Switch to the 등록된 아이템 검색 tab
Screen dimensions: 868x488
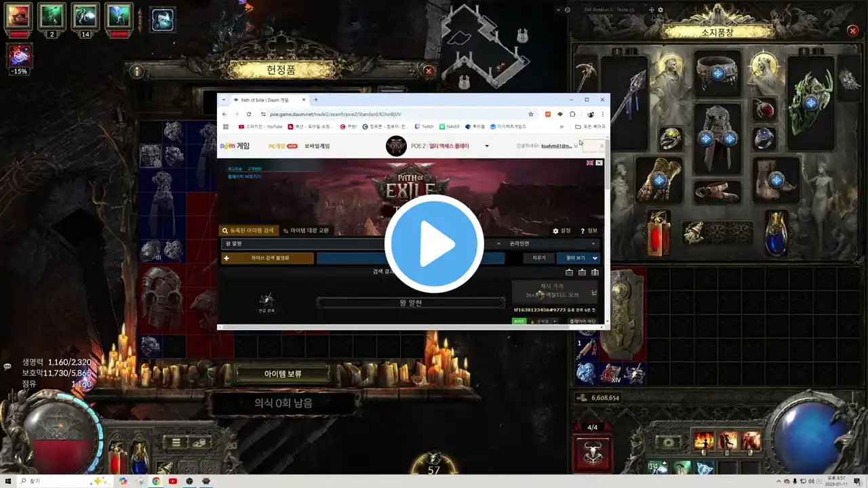(248, 230)
